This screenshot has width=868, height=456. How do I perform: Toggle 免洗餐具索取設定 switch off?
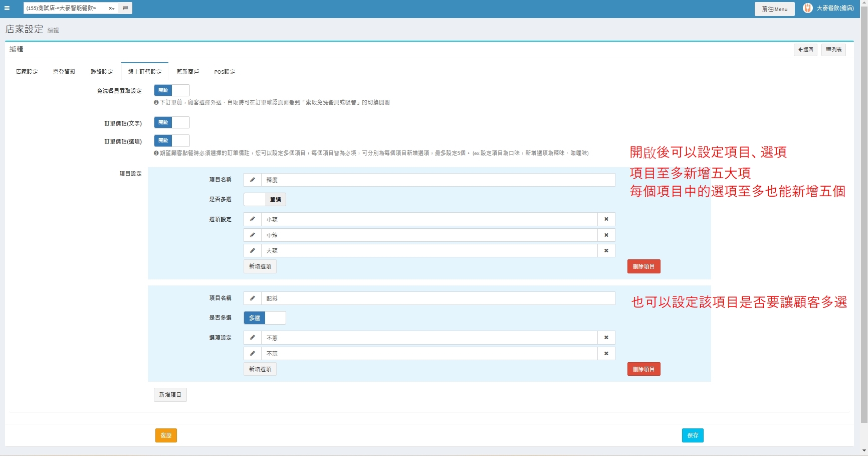click(171, 90)
